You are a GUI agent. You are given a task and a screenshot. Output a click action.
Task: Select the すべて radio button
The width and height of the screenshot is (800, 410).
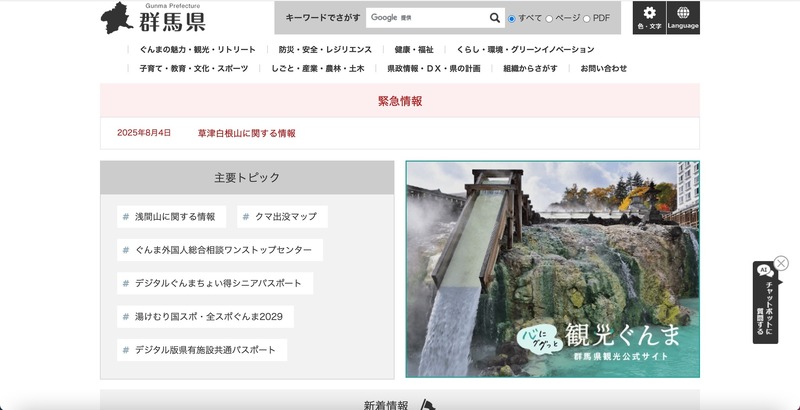[x=512, y=19]
